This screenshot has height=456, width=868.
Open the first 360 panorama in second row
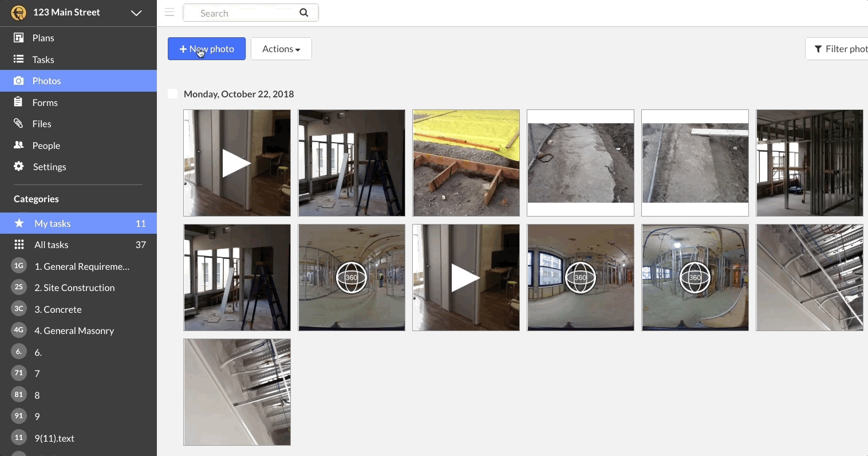(352, 278)
